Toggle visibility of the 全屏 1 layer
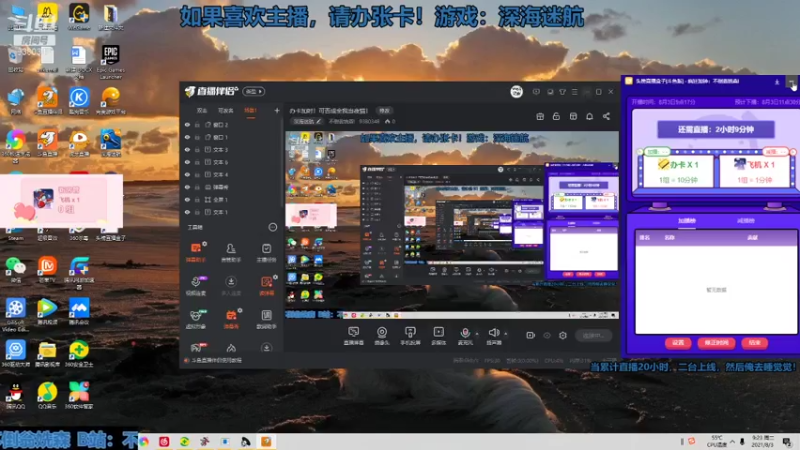This screenshot has width=800, height=450. [187, 199]
